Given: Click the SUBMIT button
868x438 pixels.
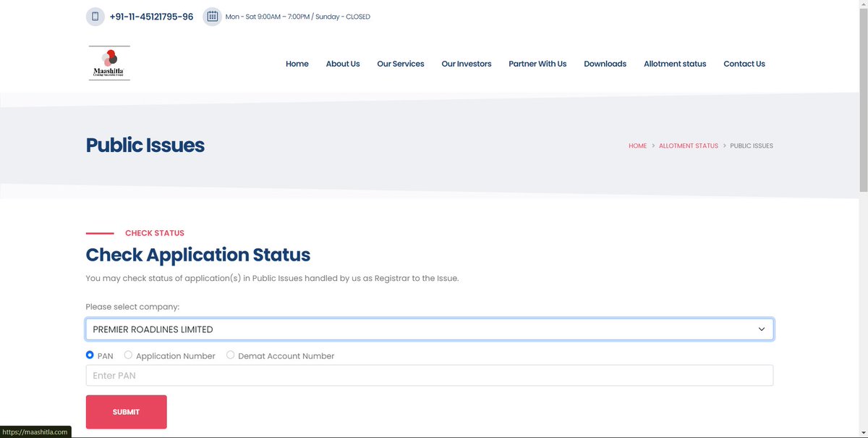Looking at the screenshot, I should [126, 412].
